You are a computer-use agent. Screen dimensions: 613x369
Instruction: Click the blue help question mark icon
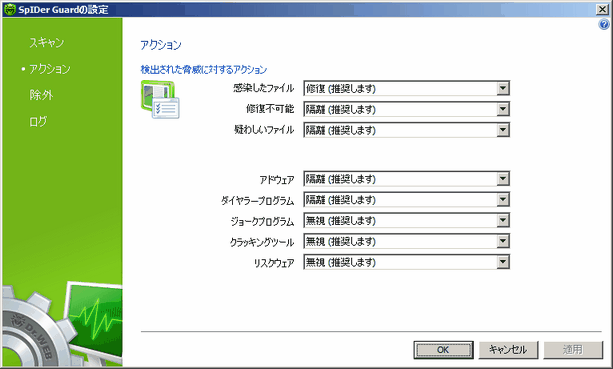coord(603,25)
